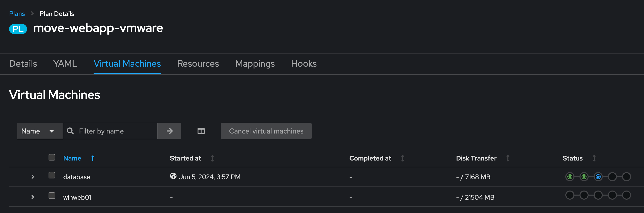
Task: Click the Started at column header
Action: click(185, 158)
